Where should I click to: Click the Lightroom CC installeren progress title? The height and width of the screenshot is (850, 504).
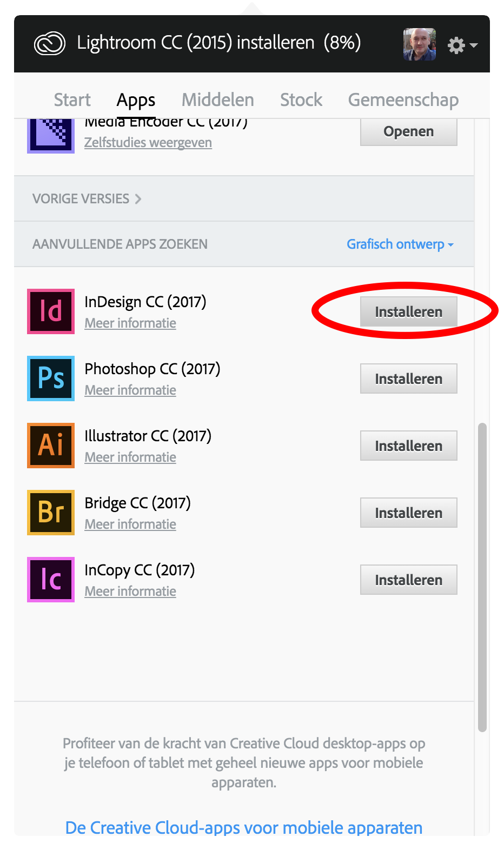[x=219, y=43]
